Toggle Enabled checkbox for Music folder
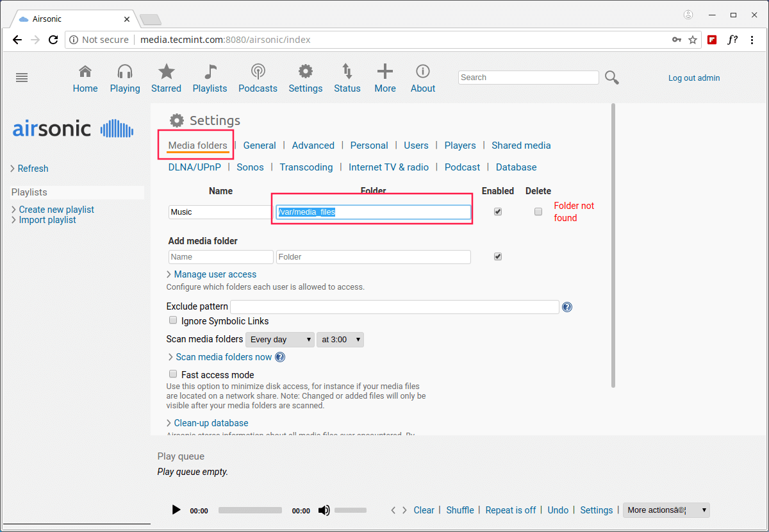Image resolution: width=769 pixels, height=532 pixels. [498, 212]
